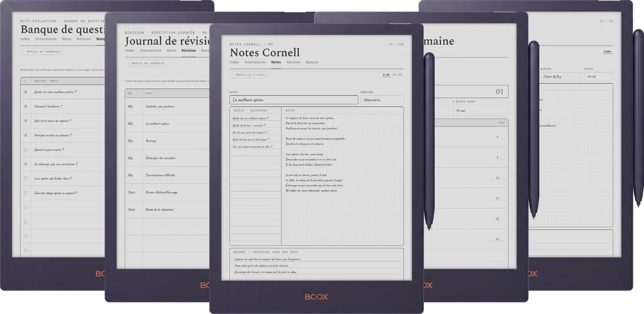Click the "Erreur d'échantillonnage" row

tap(168, 192)
